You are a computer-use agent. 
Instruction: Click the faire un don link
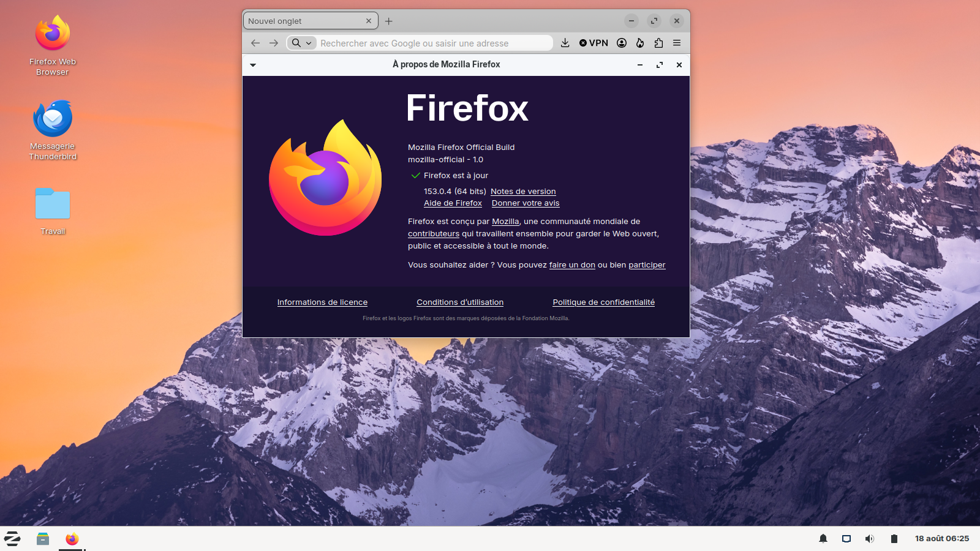[572, 265]
